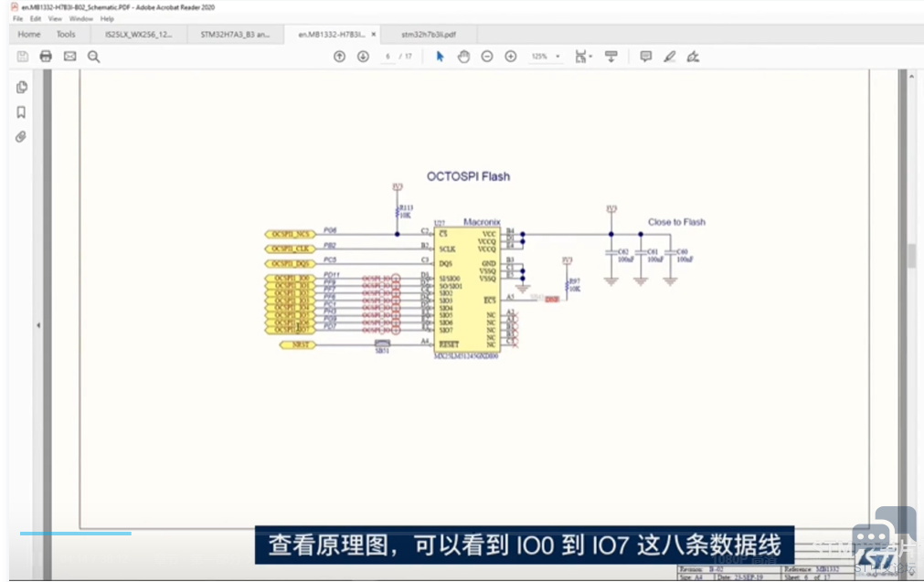Add a comment note icon
924x582 pixels.
(646, 57)
